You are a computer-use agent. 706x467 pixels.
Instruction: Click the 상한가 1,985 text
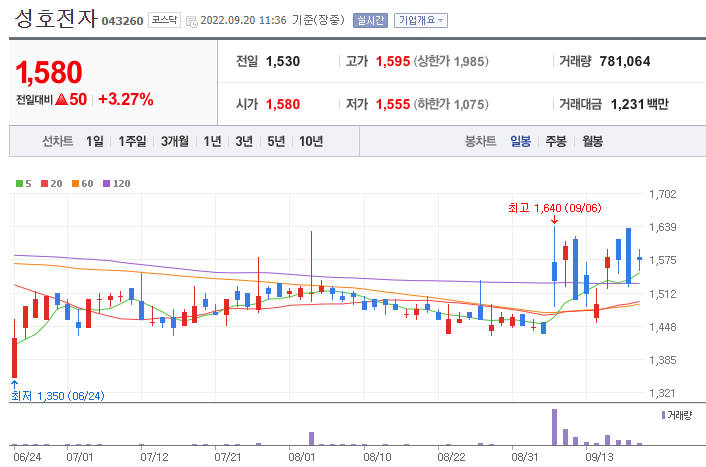451,61
